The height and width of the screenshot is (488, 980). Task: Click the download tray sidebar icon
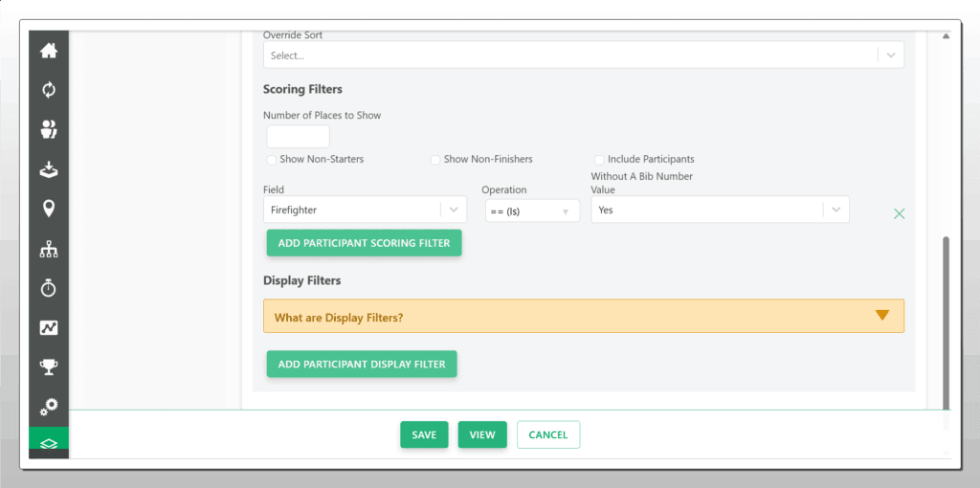[x=49, y=169]
